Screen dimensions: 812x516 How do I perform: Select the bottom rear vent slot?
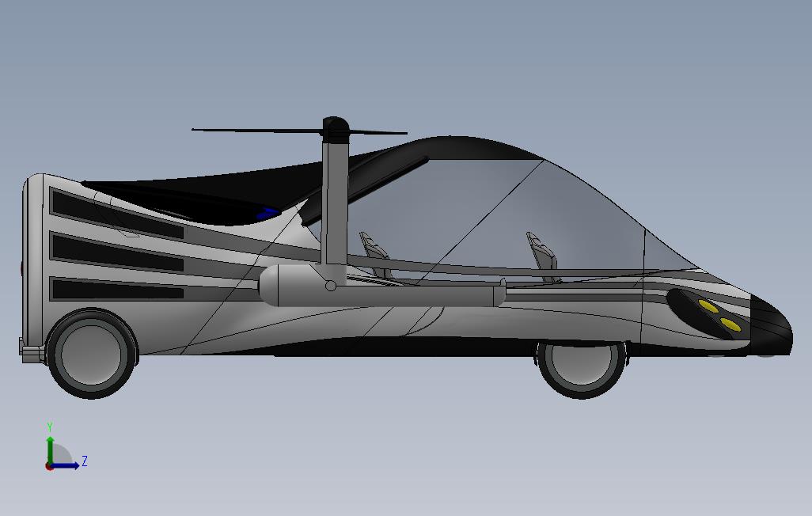click(x=117, y=289)
